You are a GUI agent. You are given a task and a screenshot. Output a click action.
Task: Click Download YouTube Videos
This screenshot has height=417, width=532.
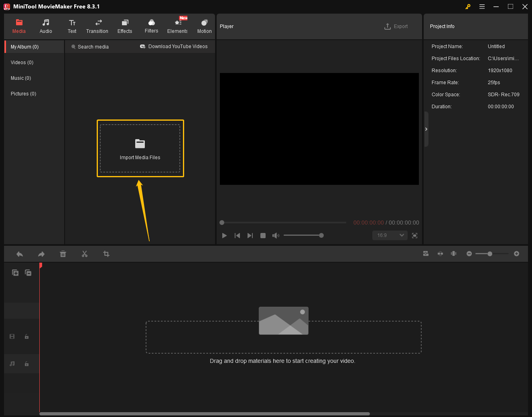coord(174,46)
